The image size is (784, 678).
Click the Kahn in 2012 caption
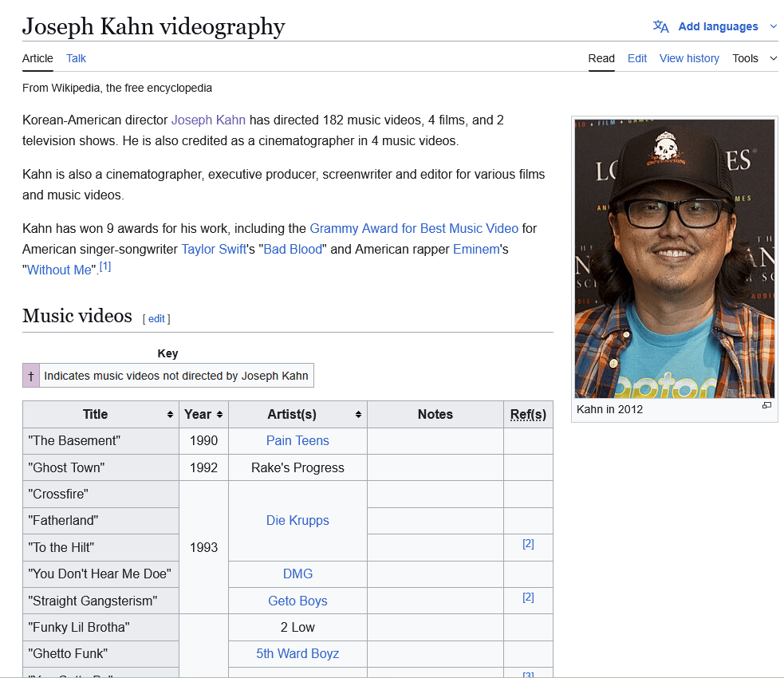(609, 409)
